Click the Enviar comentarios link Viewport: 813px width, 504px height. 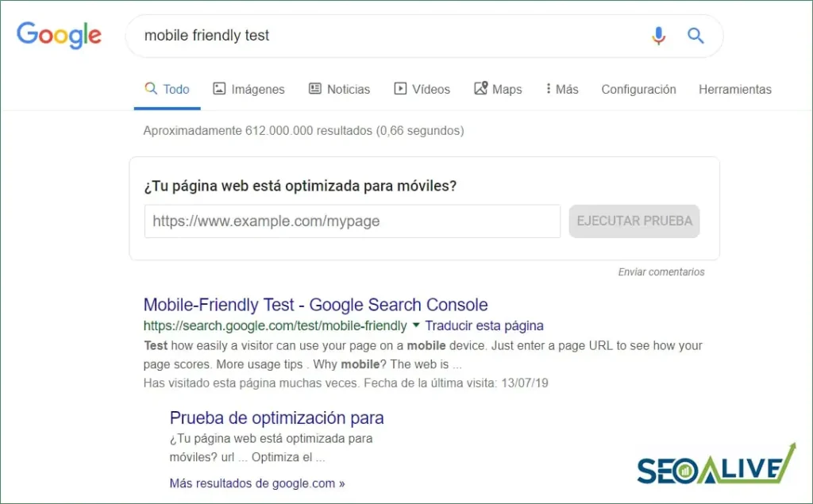pyautogui.click(x=661, y=271)
